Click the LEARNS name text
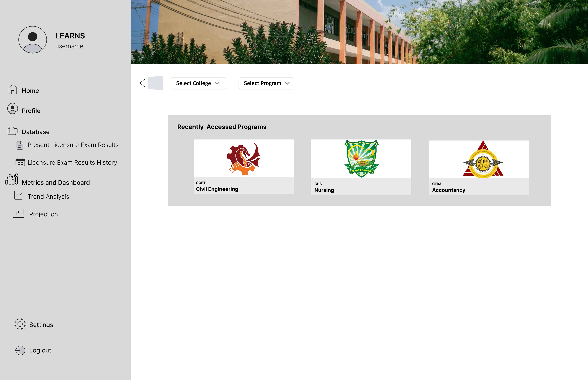Screen dimensions: 588x380 pos(70,36)
